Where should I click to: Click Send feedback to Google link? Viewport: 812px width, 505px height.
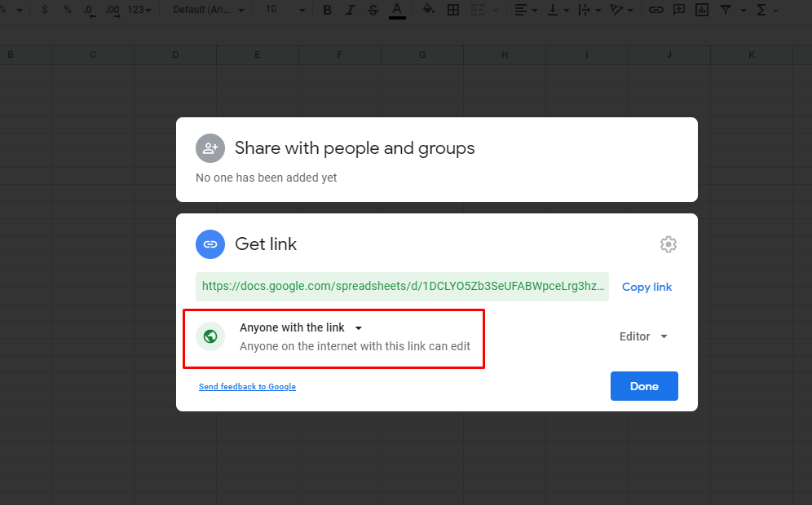pyautogui.click(x=247, y=387)
